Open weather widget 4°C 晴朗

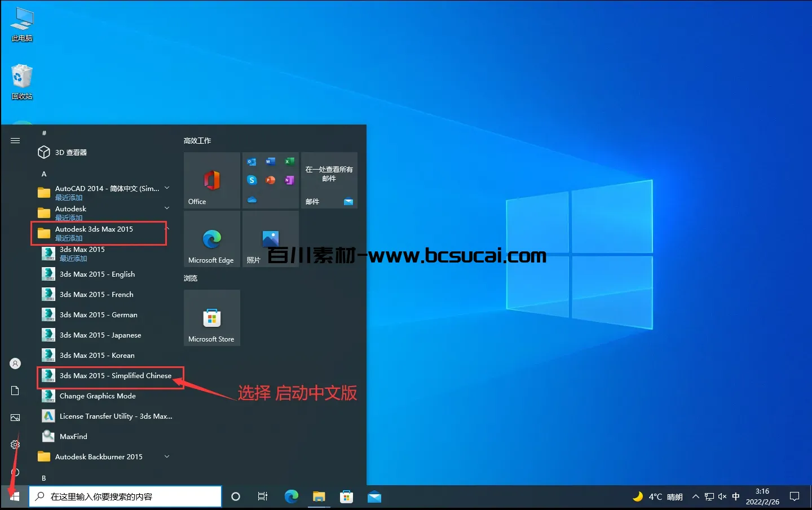[x=657, y=496]
